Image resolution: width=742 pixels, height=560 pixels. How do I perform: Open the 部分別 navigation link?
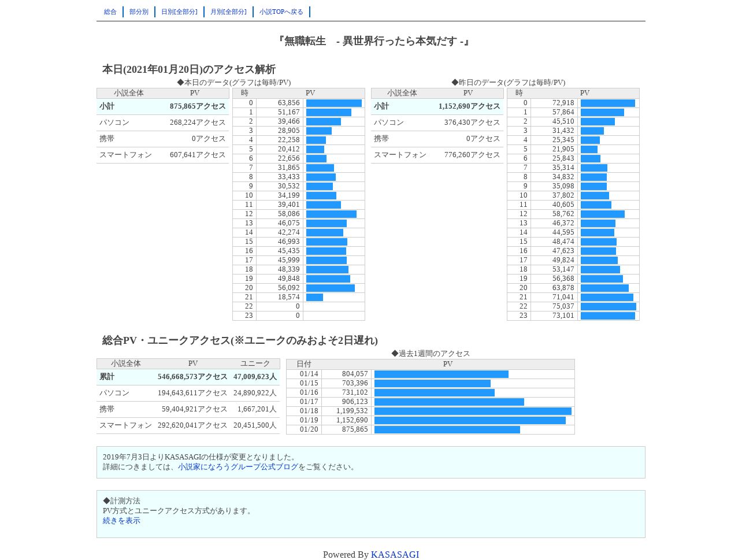point(139,12)
